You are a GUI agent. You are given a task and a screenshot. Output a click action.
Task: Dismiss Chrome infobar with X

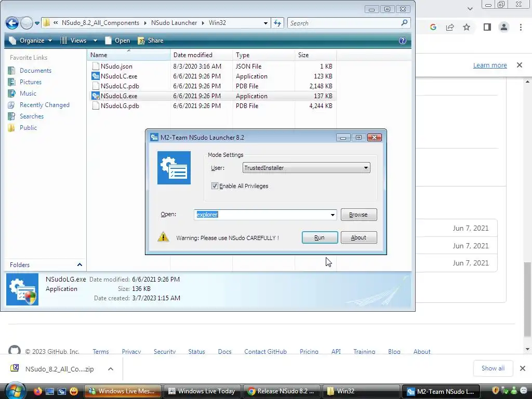pyautogui.click(x=520, y=65)
